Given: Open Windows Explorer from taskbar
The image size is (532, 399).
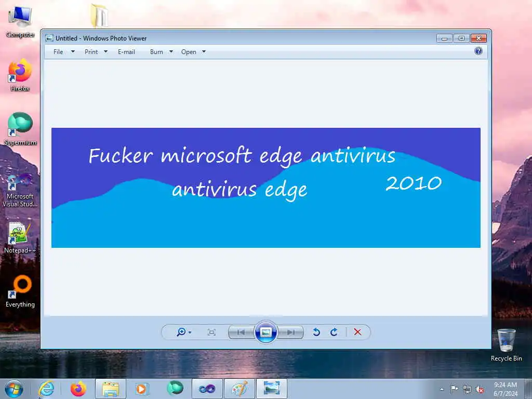Looking at the screenshot, I should pyautogui.click(x=111, y=389).
